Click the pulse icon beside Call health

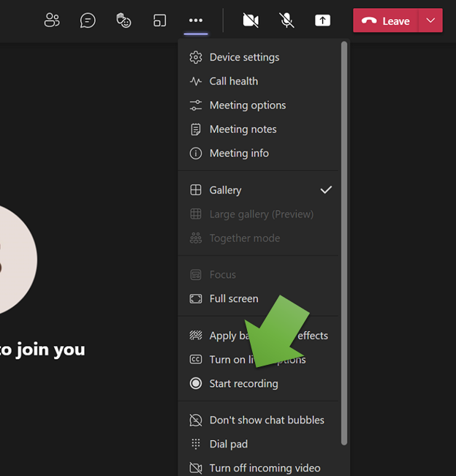pyautogui.click(x=196, y=81)
